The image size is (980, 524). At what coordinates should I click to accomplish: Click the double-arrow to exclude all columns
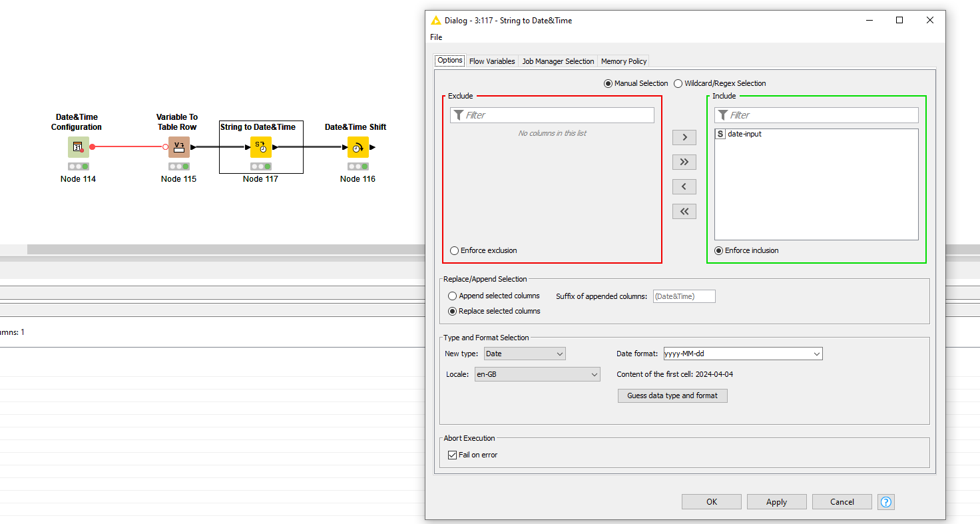coord(684,211)
